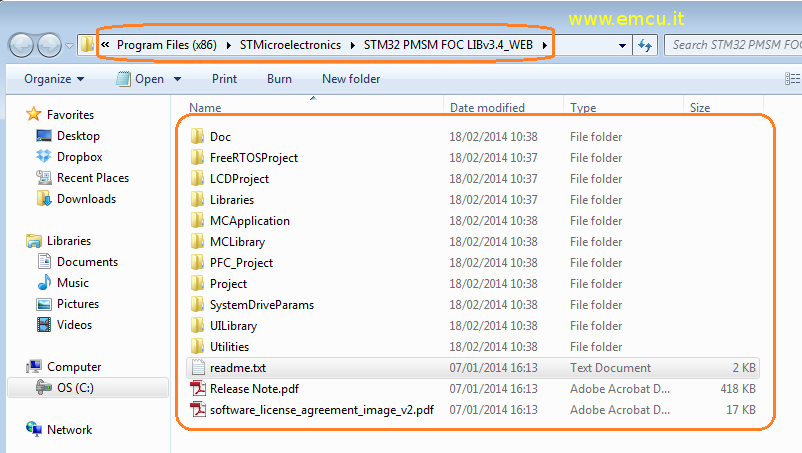The height and width of the screenshot is (453, 802).
Task: Click Burn in the toolbar
Action: tap(279, 79)
